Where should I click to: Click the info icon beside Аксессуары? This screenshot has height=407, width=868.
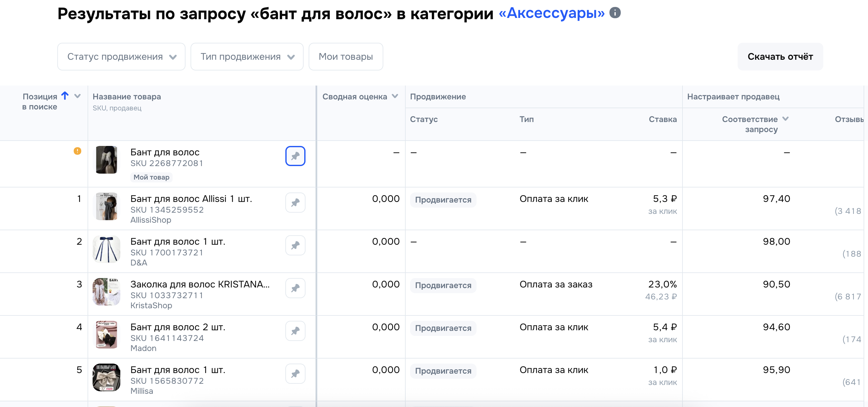[615, 13]
